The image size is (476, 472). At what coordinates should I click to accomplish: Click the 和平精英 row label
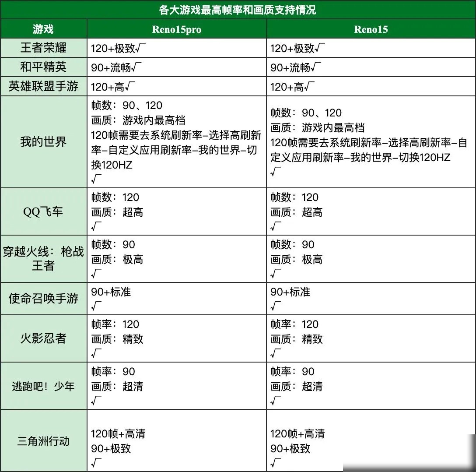(x=43, y=67)
